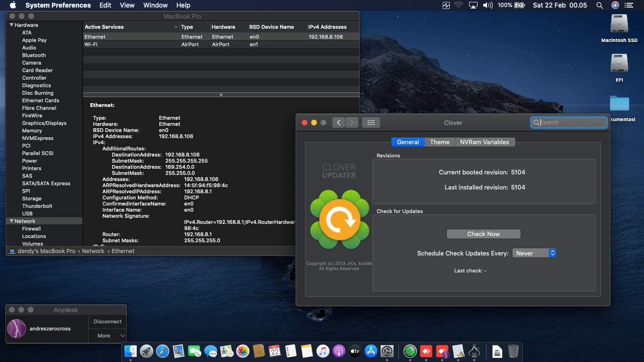644x362 pixels.
Task: Select the Ethernet en0 services row
Action: (x=221, y=37)
